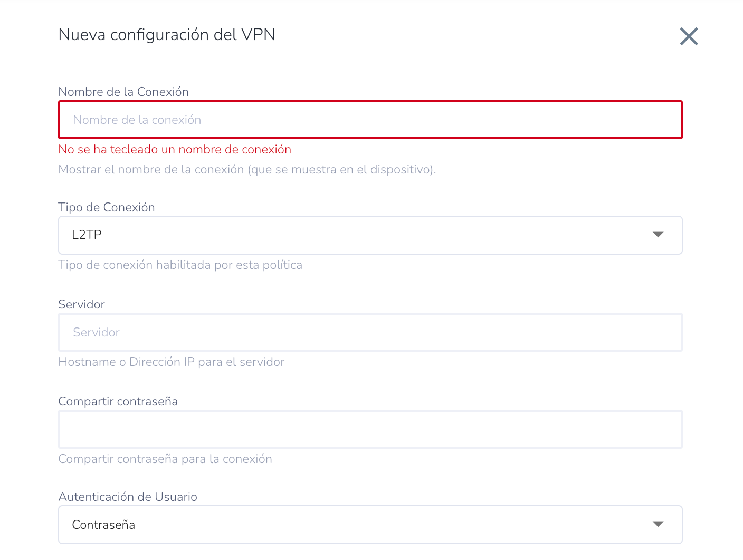The width and height of the screenshot is (743, 560).
Task: Click the red connection name error message
Action: click(175, 149)
